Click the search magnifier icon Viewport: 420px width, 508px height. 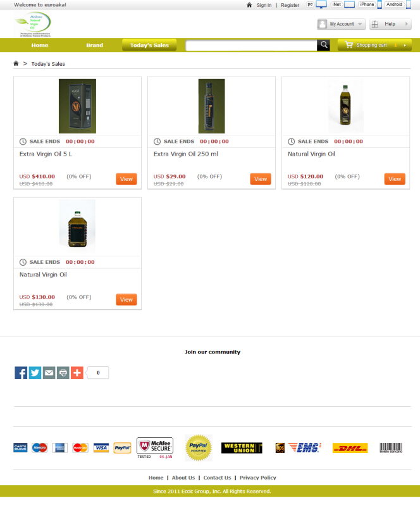[x=323, y=46]
